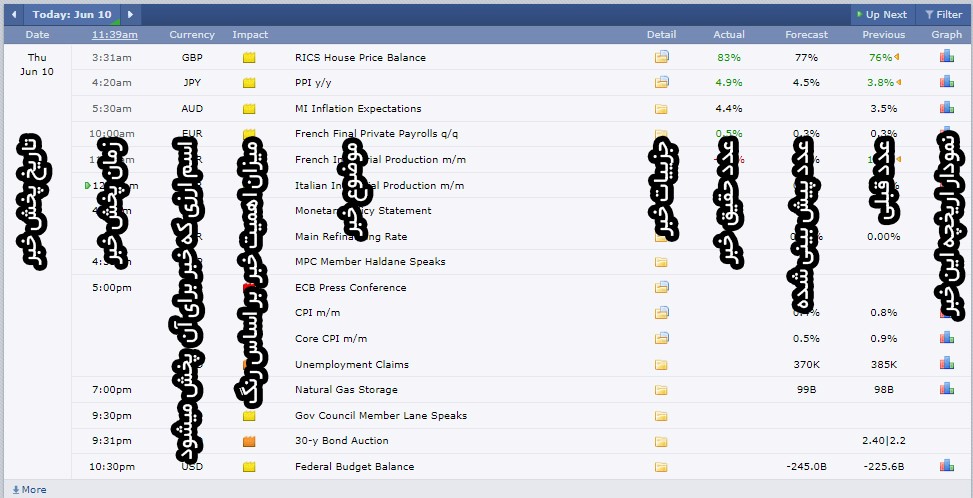Expand the More link at the bottom
The width and height of the screenshot is (973, 498).
[x=29, y=490]
